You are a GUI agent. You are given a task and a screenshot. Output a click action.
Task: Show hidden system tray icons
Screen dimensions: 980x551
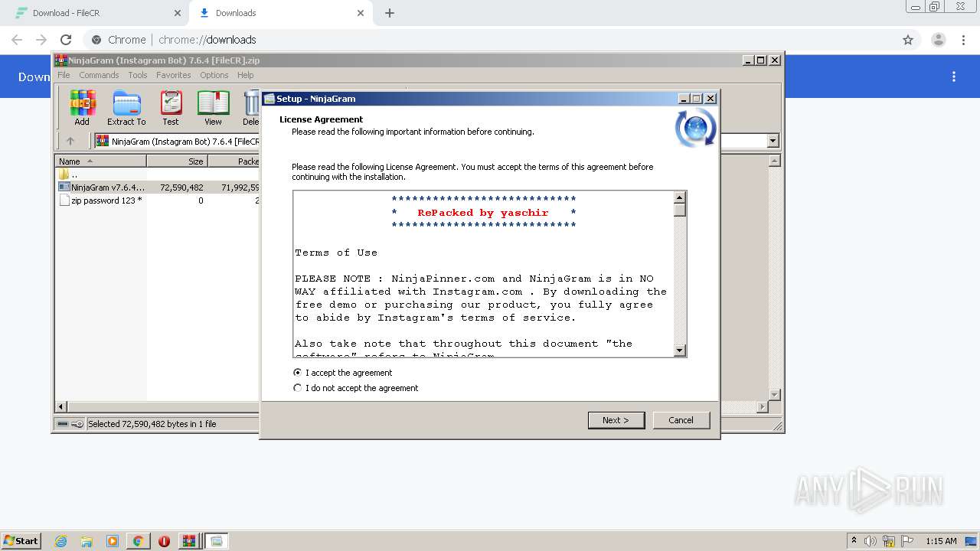[x=854, y=541]
